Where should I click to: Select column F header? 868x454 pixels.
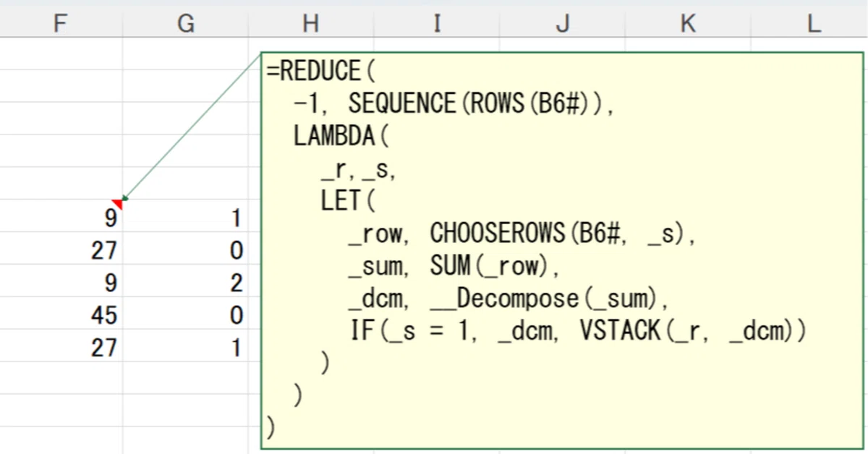tap(61, 23)
